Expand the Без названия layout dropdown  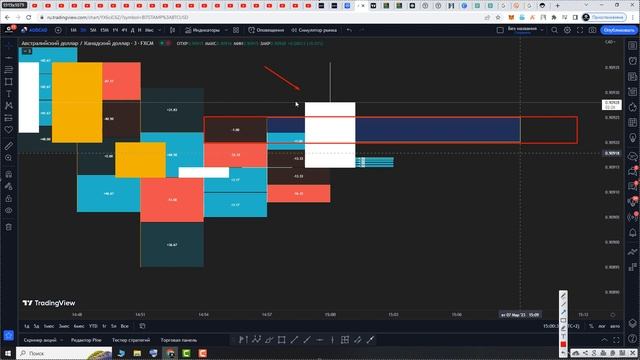point(542,30)
